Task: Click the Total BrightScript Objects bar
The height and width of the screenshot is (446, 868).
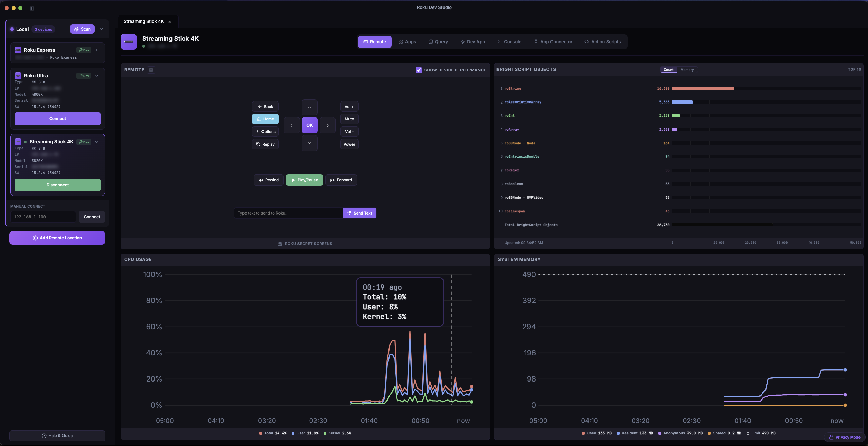Action: [x=722, y=225]
